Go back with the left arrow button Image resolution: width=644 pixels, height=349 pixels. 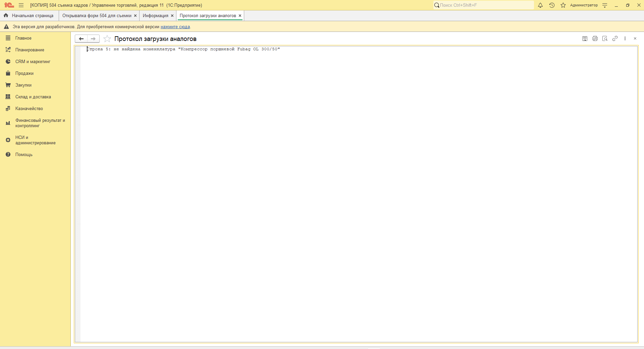[x=81, y=39]
